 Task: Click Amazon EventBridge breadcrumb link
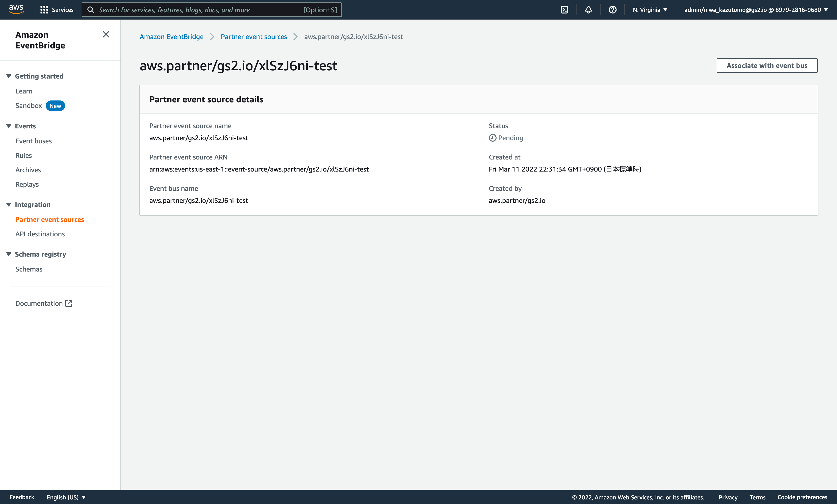tap(172, 37)
